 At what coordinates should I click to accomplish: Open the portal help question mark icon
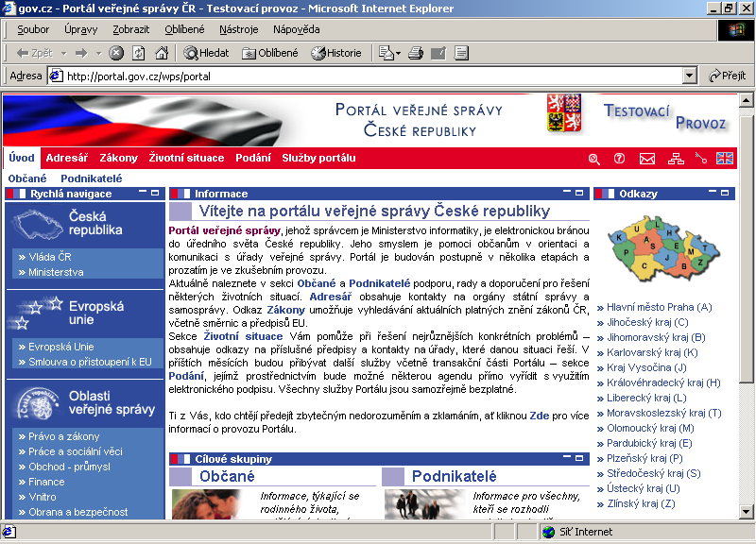pyautogui.click(x=619, y=158)
